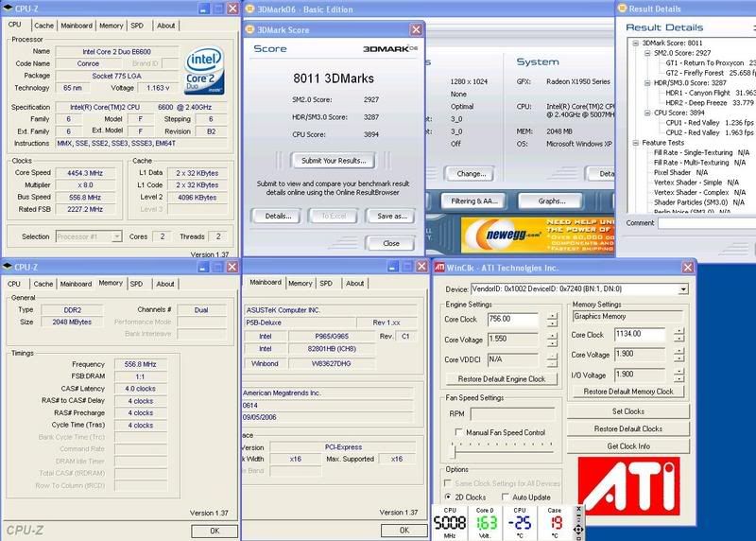This screenshot has height=541, width=756.
Task: Click the Result Details window title icon
Action: [623, 9]
